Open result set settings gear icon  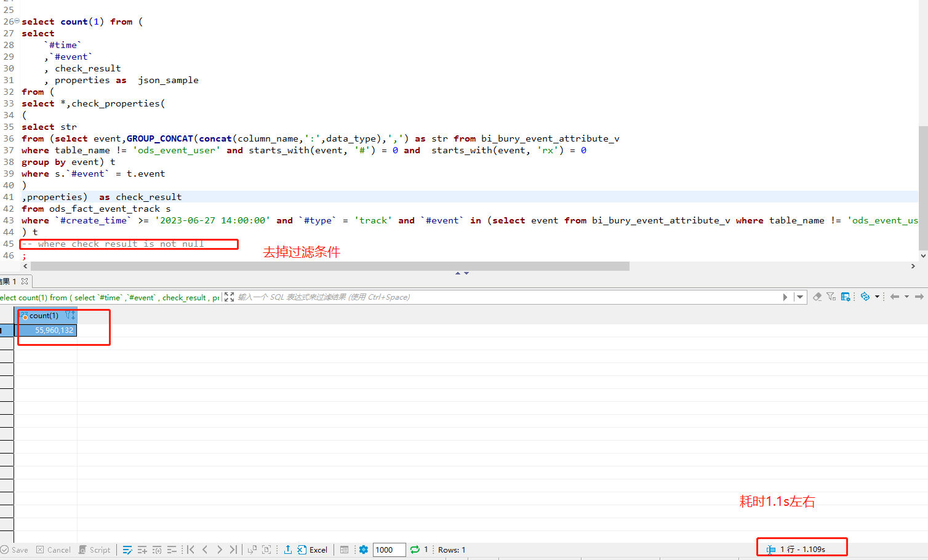point(364,550)
